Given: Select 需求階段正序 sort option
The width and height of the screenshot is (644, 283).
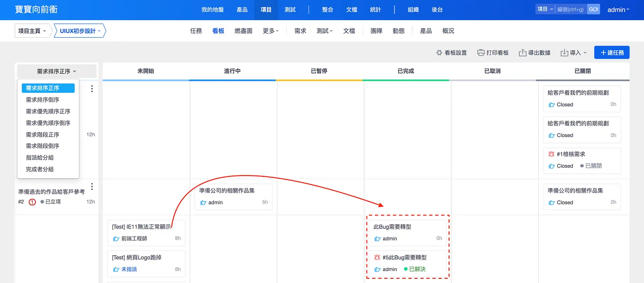Looking at the screenshot, I should pos(48,135).
